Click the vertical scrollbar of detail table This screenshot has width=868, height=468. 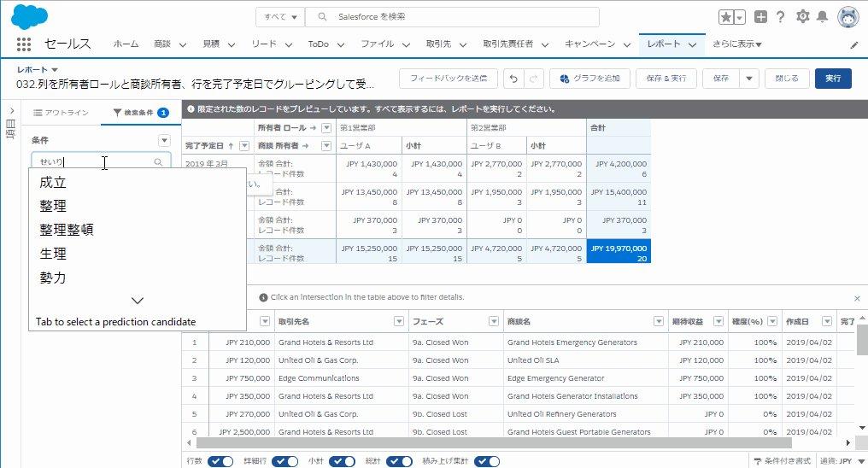(x=862, y=340)
